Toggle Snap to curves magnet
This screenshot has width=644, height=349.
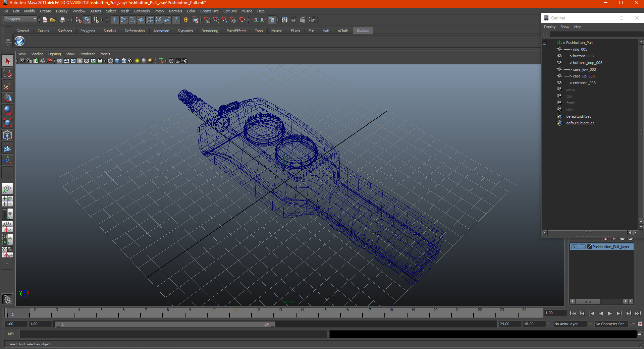click(x=216, y=20)
